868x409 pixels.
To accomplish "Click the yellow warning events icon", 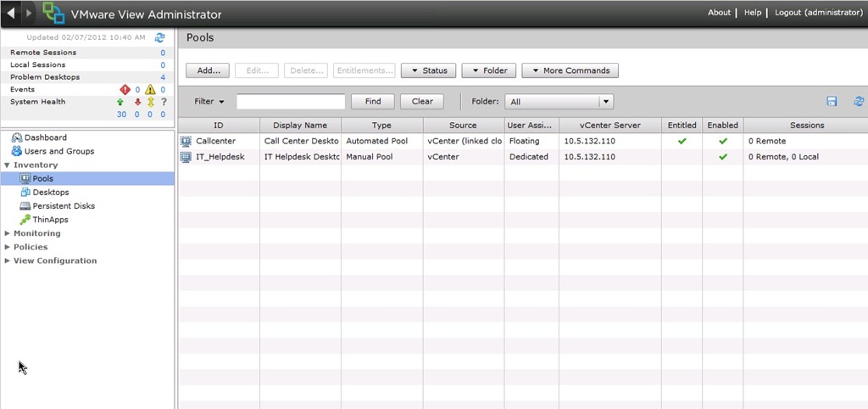I will [150, 89].
